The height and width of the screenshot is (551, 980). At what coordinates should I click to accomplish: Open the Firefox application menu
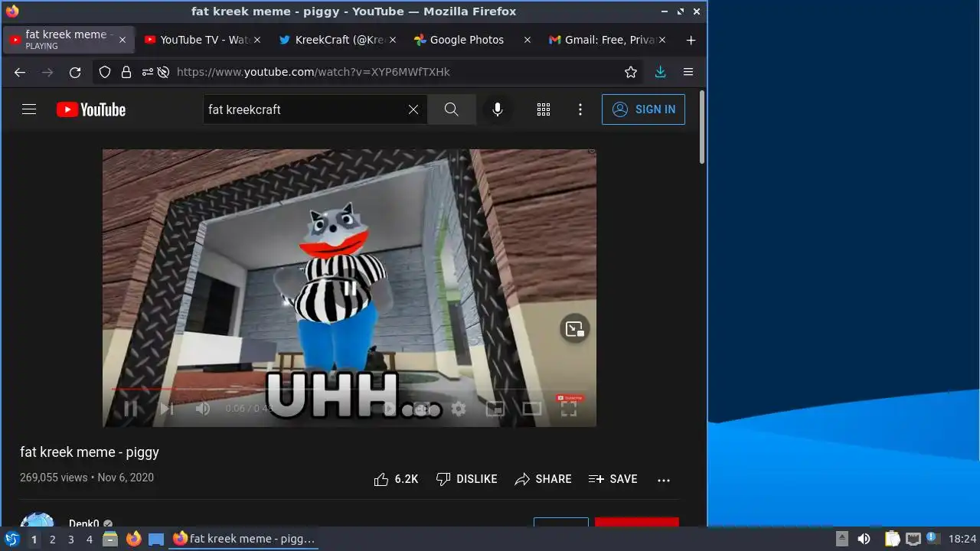point(688,72)
